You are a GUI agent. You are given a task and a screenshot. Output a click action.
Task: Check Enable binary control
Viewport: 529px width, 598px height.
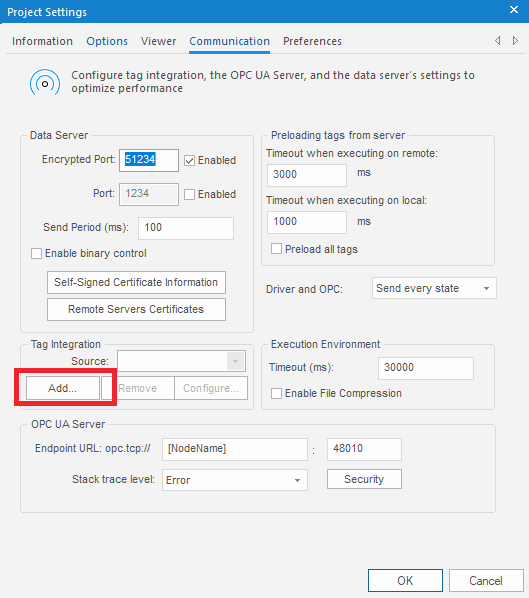36,254
